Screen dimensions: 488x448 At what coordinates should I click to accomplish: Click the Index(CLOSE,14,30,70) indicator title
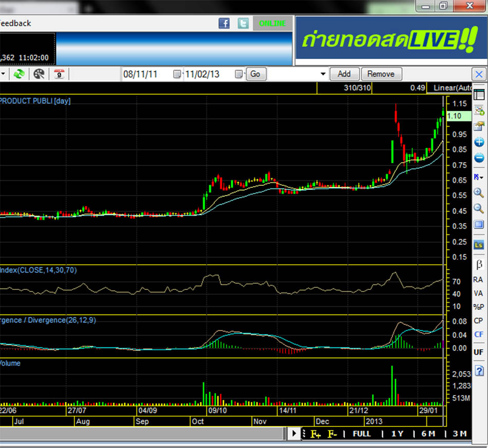point(38,270)
